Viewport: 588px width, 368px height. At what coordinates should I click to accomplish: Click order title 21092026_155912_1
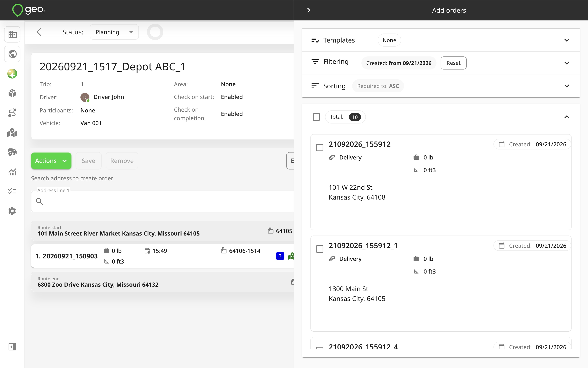[363, 246]
